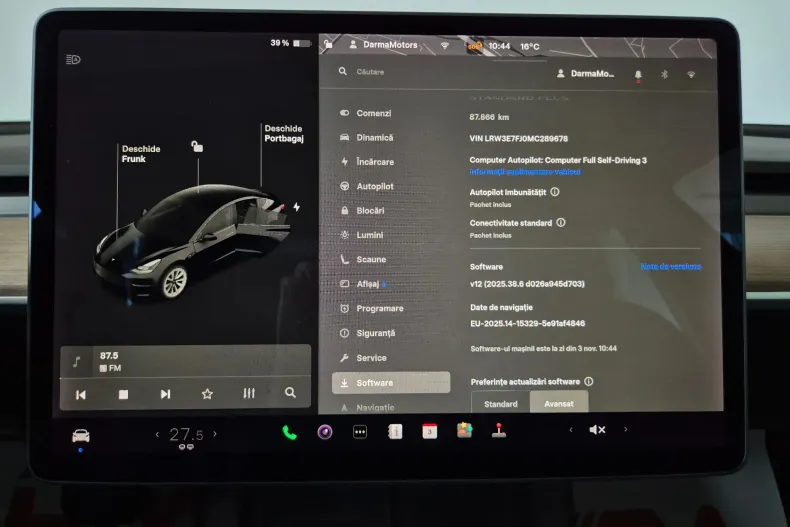Tap the 87.5 FM station card
790x527 pixels.
(185, 361)
